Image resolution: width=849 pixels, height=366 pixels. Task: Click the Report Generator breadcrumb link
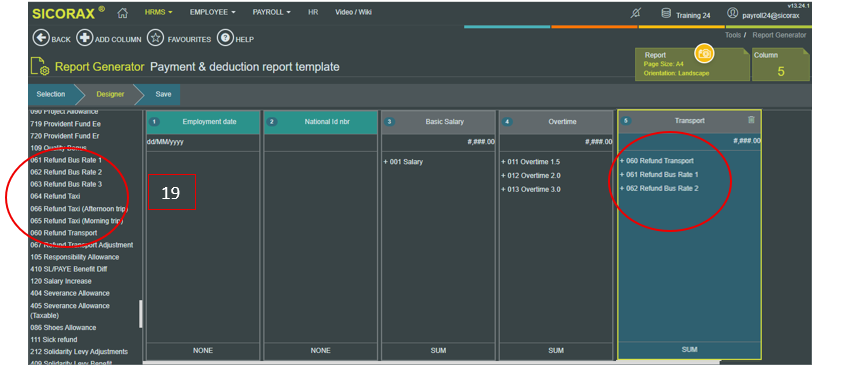tap(779, 35)
